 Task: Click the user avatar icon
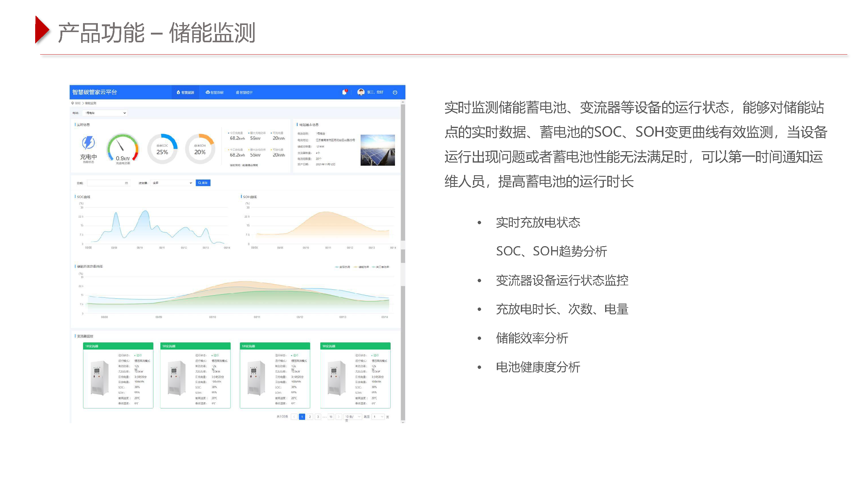point(361,92)
